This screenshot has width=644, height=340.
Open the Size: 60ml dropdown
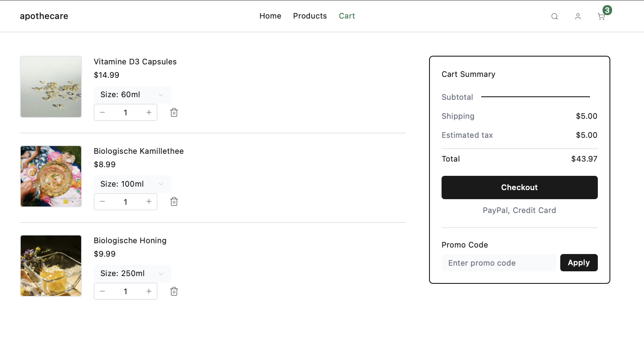point(132,95)
